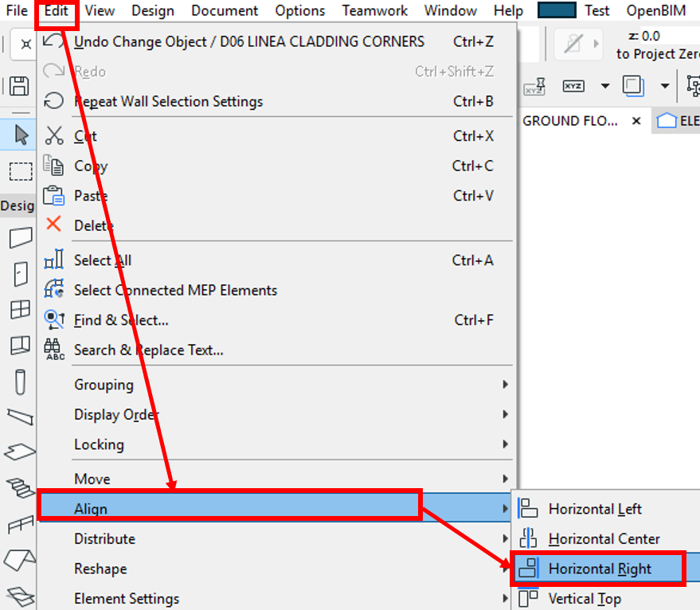This screenshot has height=610, width=700.
Task: Click the quick options icon above Save
Action: (x=26, y=44)
